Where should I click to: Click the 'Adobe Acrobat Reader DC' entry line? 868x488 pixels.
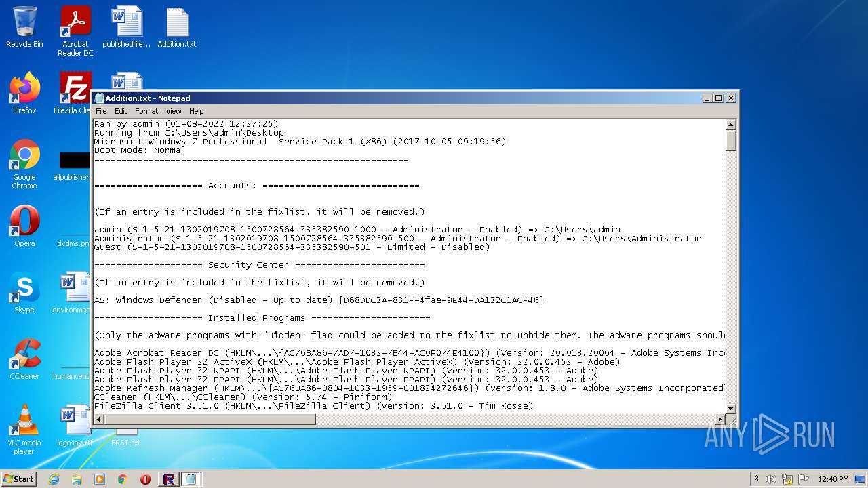click(410, 353)
